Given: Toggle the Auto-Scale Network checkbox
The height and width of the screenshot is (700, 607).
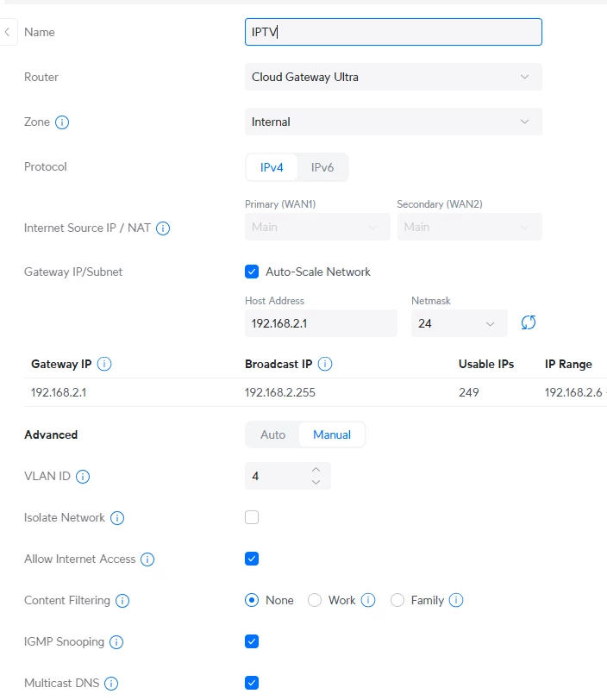Looking at the screenshot, I should 252,272.
